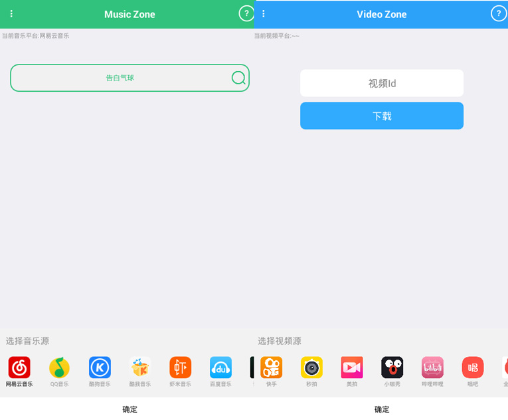Focus the 视频Id input field
Viewport: 508px width, 420px height.
coord(382,83)
